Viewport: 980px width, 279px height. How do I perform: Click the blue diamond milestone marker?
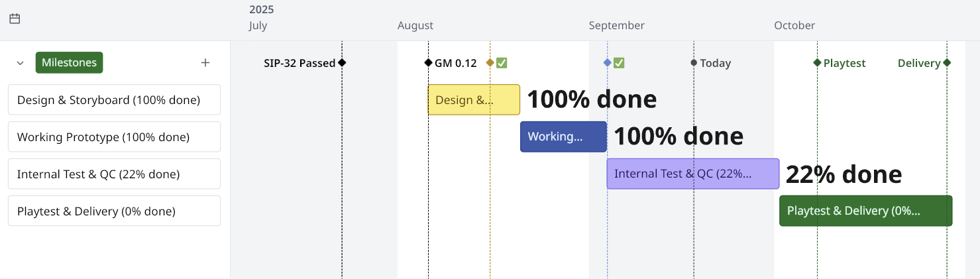[x=608, y=63]
